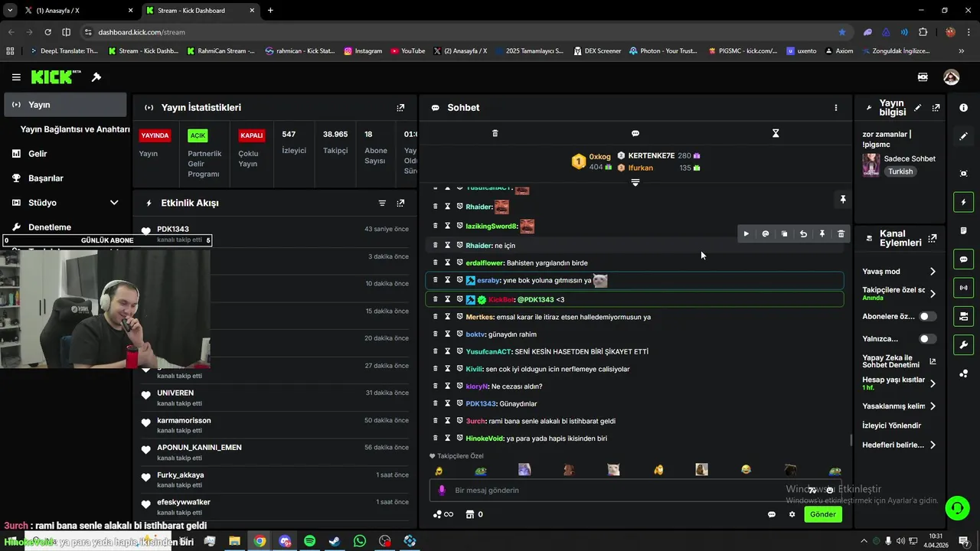980x551 pixels.
Task: Pop out the Kanal Eylemleri panel
Action: 933,239
